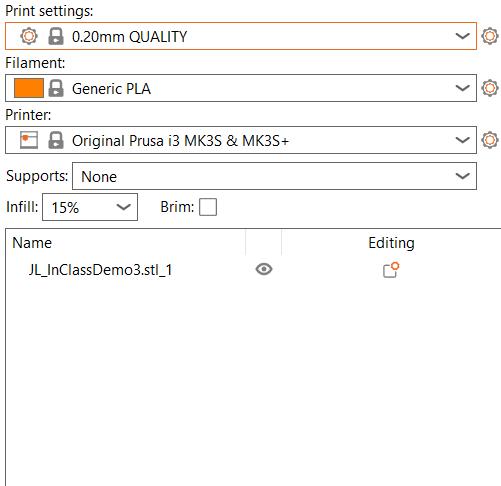
Task: Expand the 0.20mm QUALITY print settings dropdown
Action: (x=462, y=36)
